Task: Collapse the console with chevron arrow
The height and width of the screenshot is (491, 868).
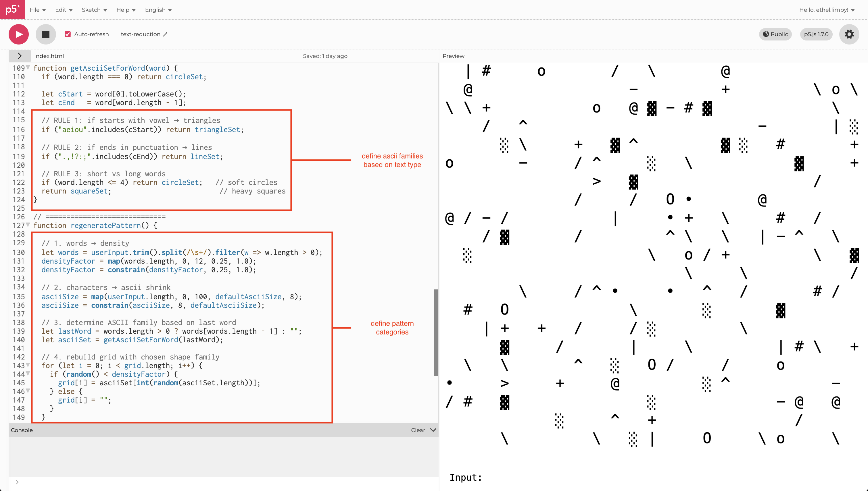Action: (433, 430)
